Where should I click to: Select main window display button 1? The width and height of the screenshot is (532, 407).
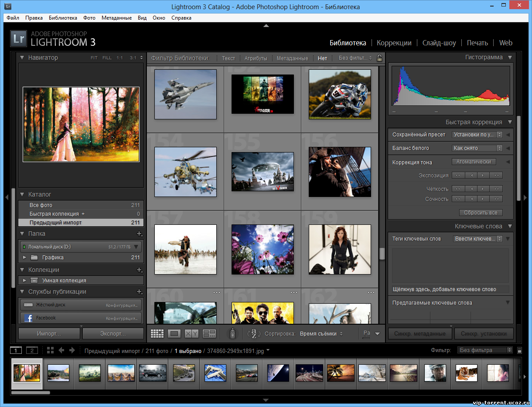(x=16, y=350)
